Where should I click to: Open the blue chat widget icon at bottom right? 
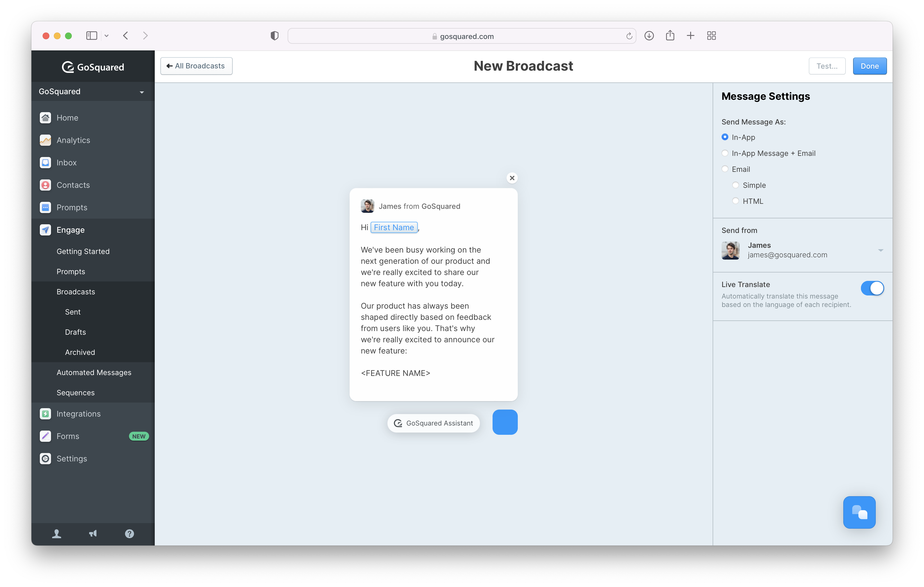[859, 512]
